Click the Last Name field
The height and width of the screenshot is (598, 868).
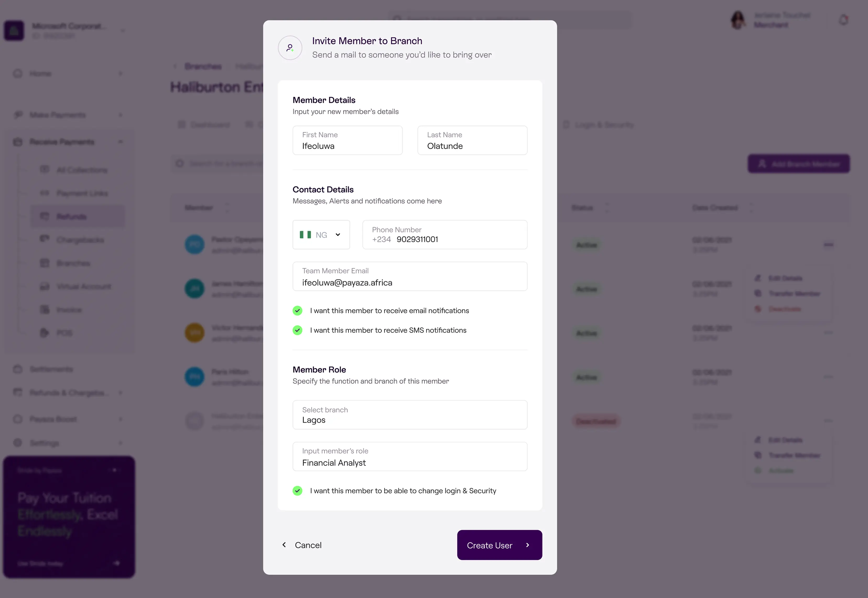pyautogui.click(x=472, y=140)
